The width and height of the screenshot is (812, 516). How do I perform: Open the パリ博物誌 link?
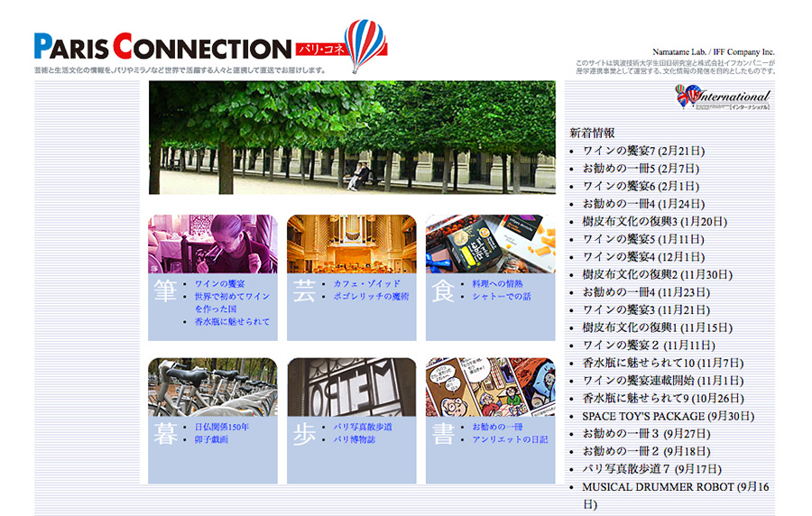click(x=355, y=439)
